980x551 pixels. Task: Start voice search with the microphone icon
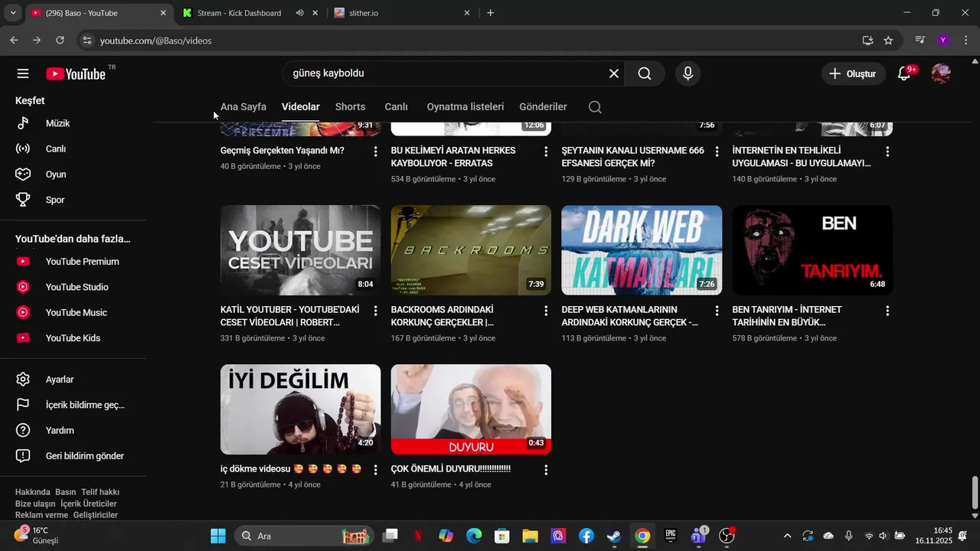[688, 73]
